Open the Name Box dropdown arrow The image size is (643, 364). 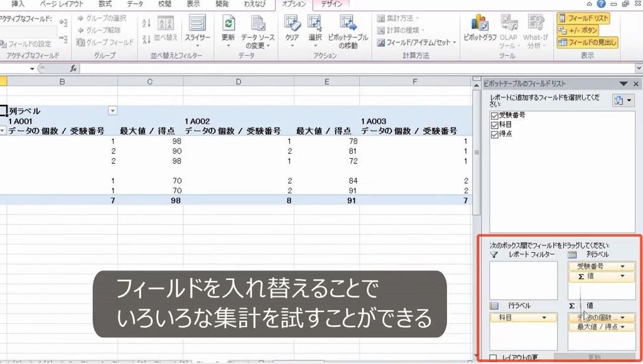click(32, 68)
